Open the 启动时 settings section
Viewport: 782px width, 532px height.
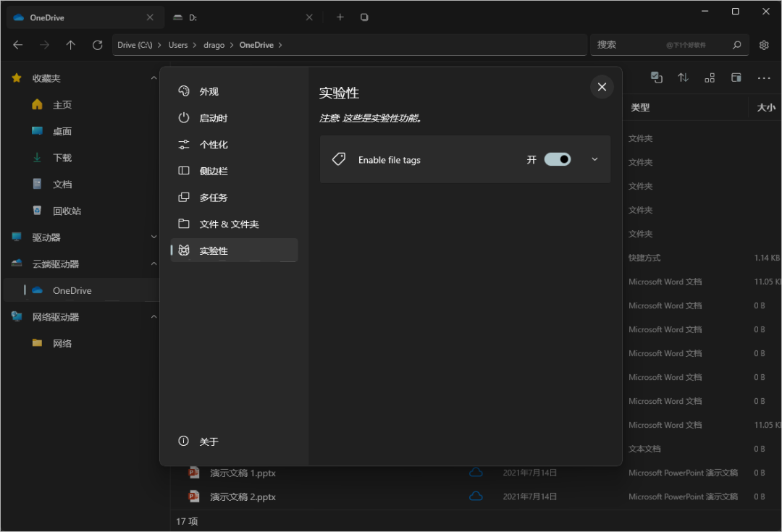click(x=213, y=118)
